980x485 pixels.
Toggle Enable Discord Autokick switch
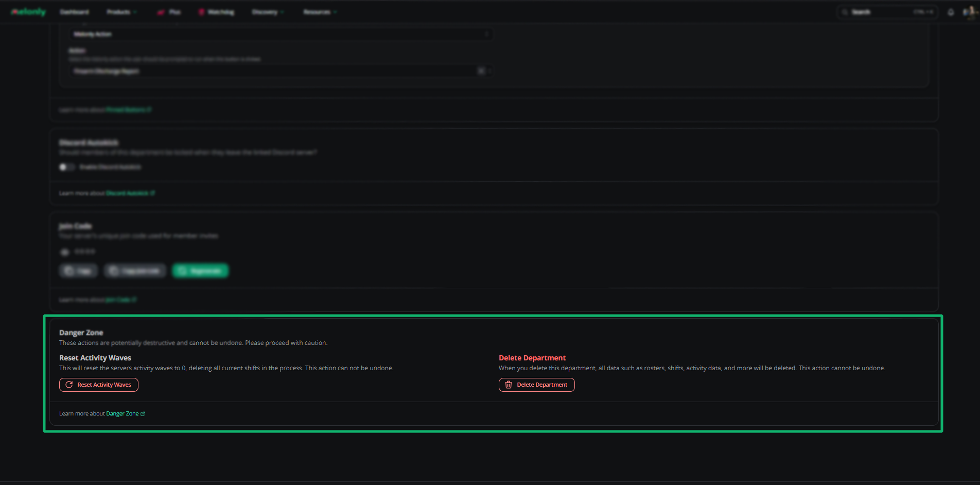tap(66, 167)
